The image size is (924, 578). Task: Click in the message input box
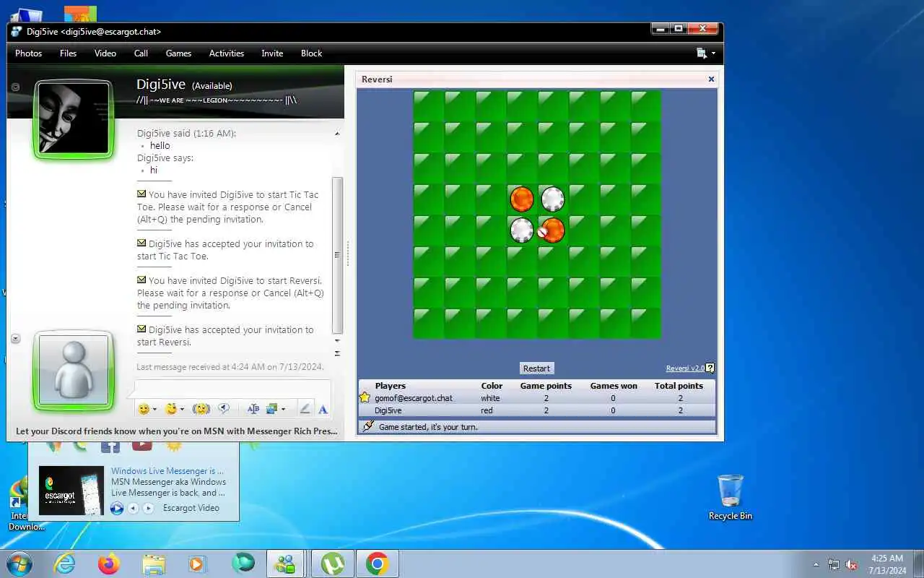[x=232, y=388]
